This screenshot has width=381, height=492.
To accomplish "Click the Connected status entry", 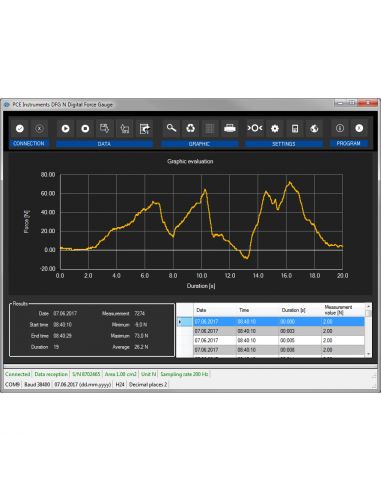I will pyautogui.click(x=18, y=374).
